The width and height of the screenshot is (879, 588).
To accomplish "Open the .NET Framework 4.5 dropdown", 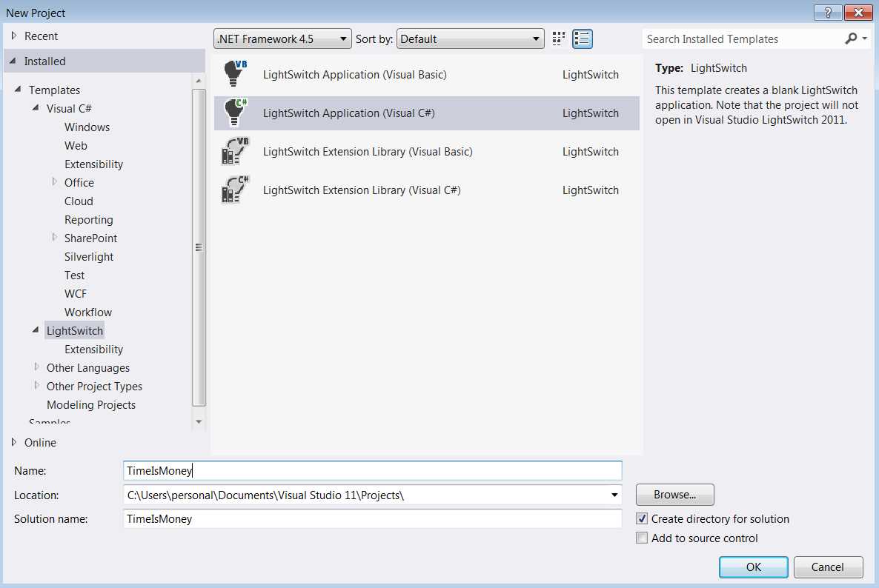I will [282, 39].
